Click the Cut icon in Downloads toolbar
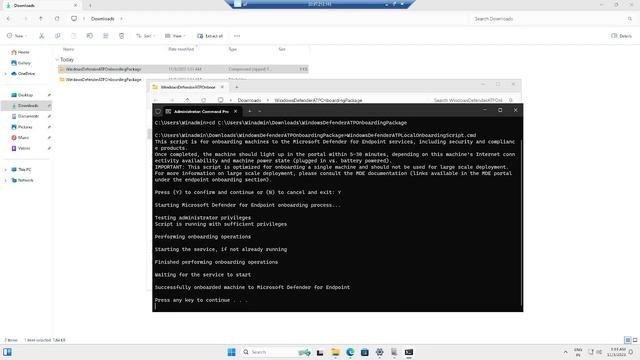 click(41, 36)
